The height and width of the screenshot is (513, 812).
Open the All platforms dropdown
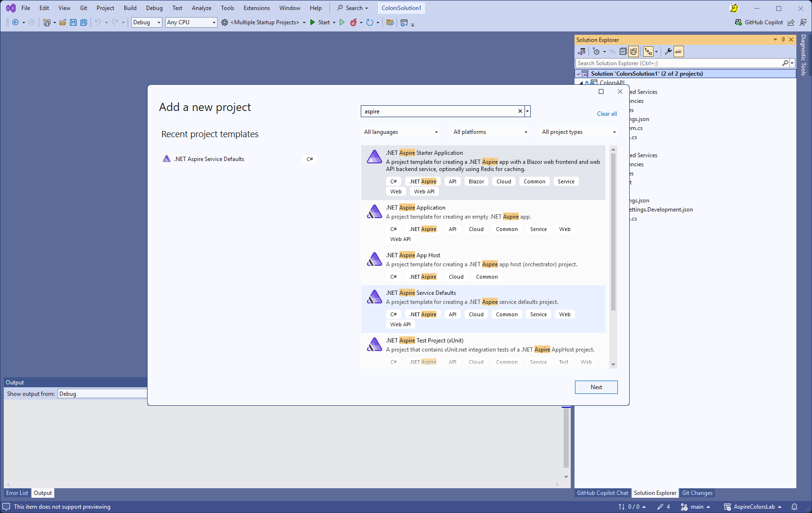(x=490, y=132)
